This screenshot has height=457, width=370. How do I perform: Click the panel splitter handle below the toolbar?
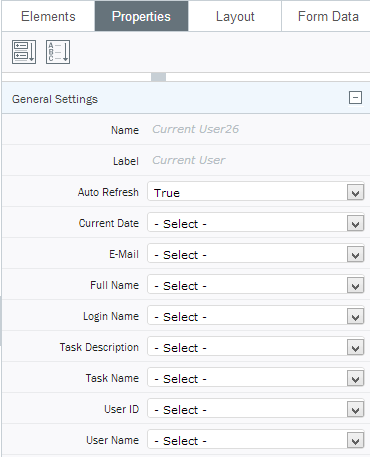tap(158, 77)
